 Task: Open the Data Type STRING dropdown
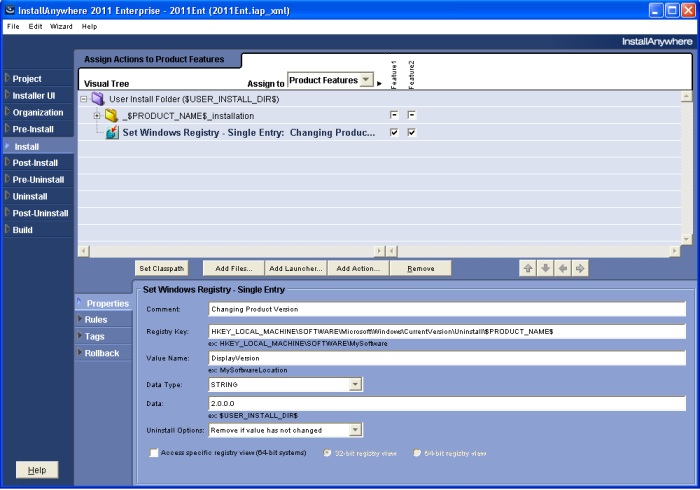(x=355, y=385)
